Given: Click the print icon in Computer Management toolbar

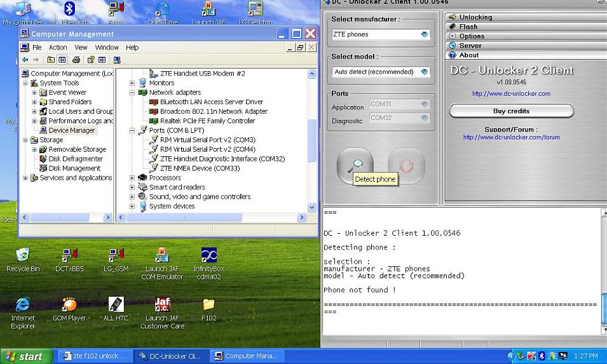Looking at the screenshot, I should tap(76, 60).
